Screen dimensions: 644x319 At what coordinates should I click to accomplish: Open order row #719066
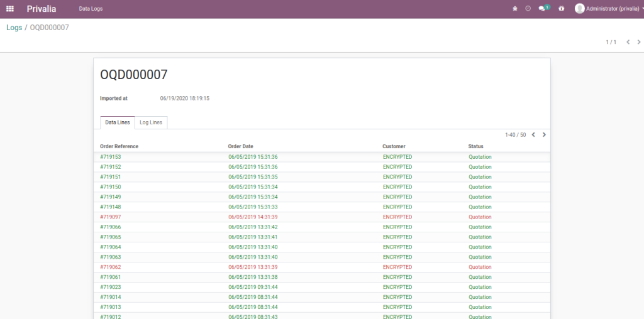pos(322,227)
